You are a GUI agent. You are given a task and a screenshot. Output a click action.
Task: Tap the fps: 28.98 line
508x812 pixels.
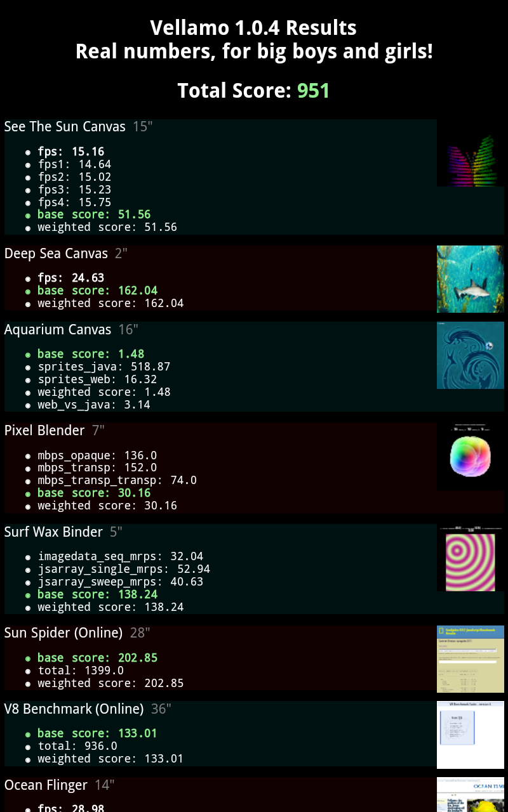click(71, 808)
